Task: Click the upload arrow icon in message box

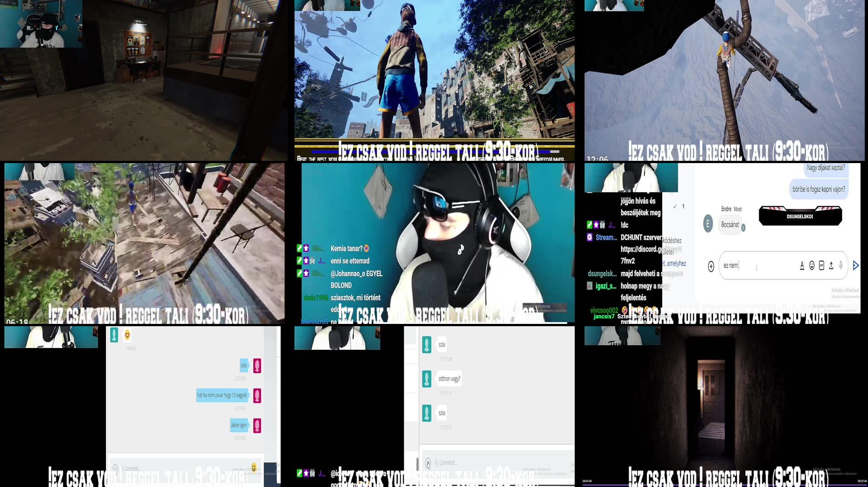Action: [x=831, y=265]
